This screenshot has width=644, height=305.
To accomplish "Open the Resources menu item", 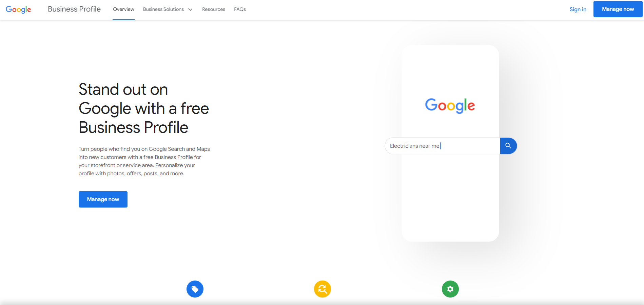I will point(214,10).
